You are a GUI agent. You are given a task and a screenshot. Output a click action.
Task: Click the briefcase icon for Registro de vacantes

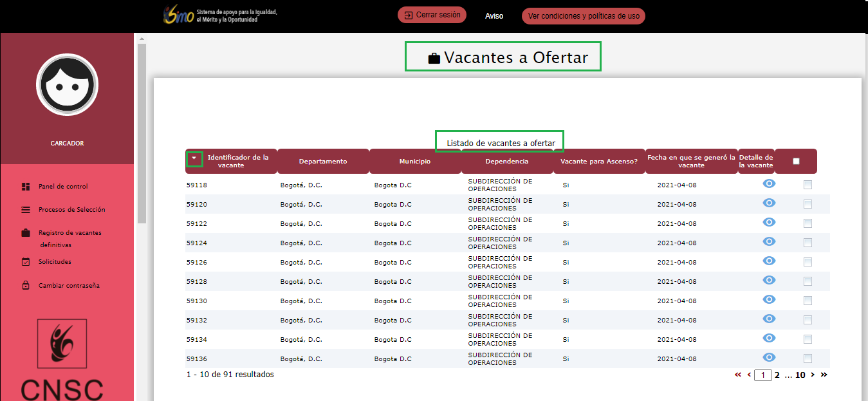click(26, 233)
